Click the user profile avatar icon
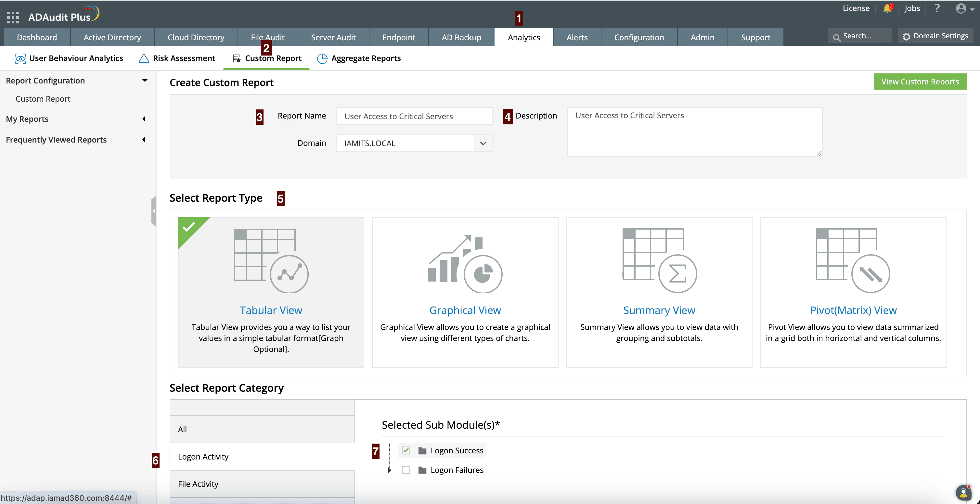 [x=961, y=8]
